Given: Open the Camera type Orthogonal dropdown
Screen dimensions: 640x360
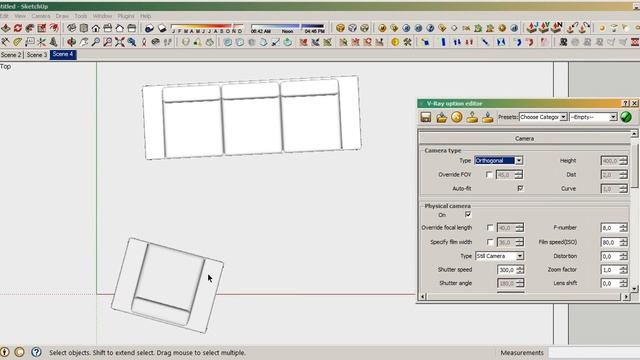Looking at the screenshot, I should 498,160.
